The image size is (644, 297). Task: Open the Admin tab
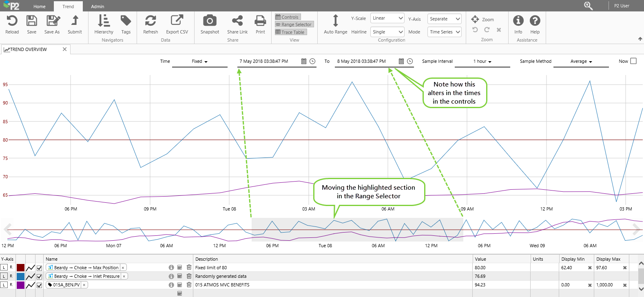point(97,7)
